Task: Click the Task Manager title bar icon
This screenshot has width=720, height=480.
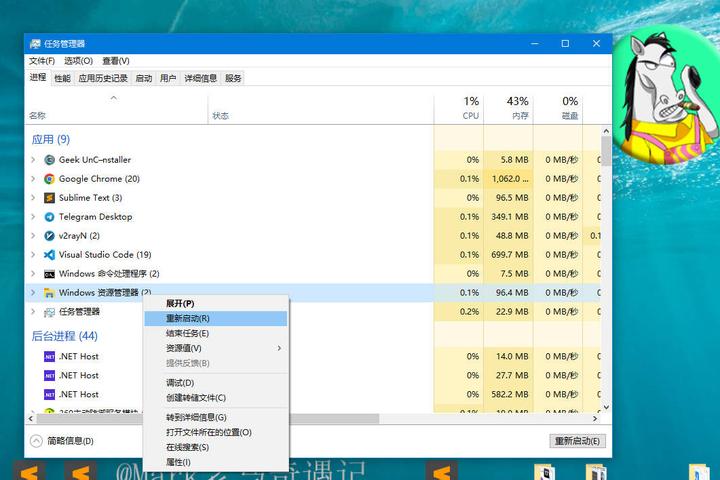Action: coord(35,44)
